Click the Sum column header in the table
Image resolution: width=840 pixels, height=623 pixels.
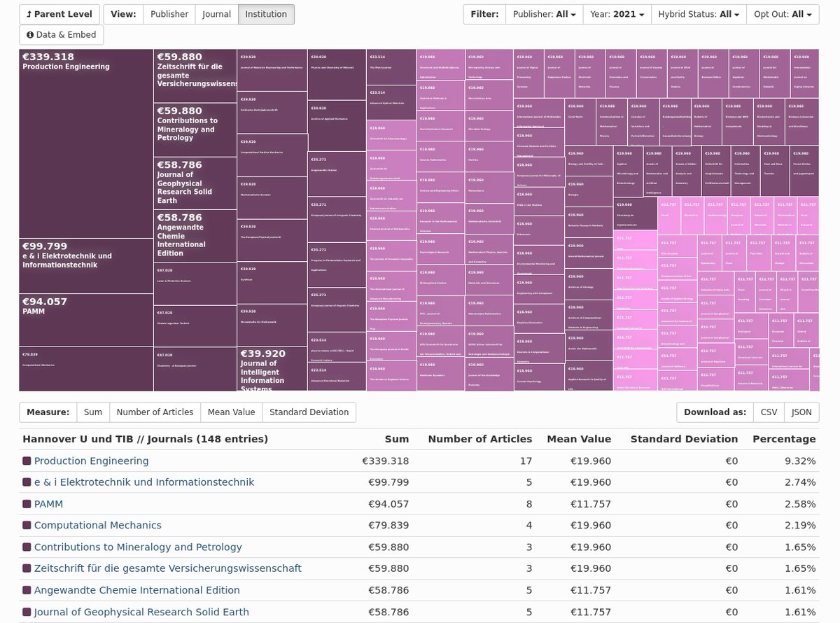click(397, 439)
